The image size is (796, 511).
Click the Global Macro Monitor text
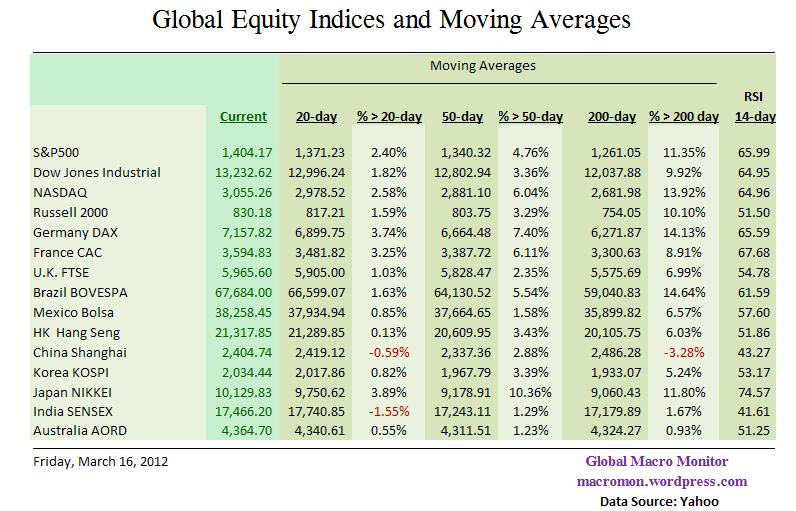click(657, 462)
